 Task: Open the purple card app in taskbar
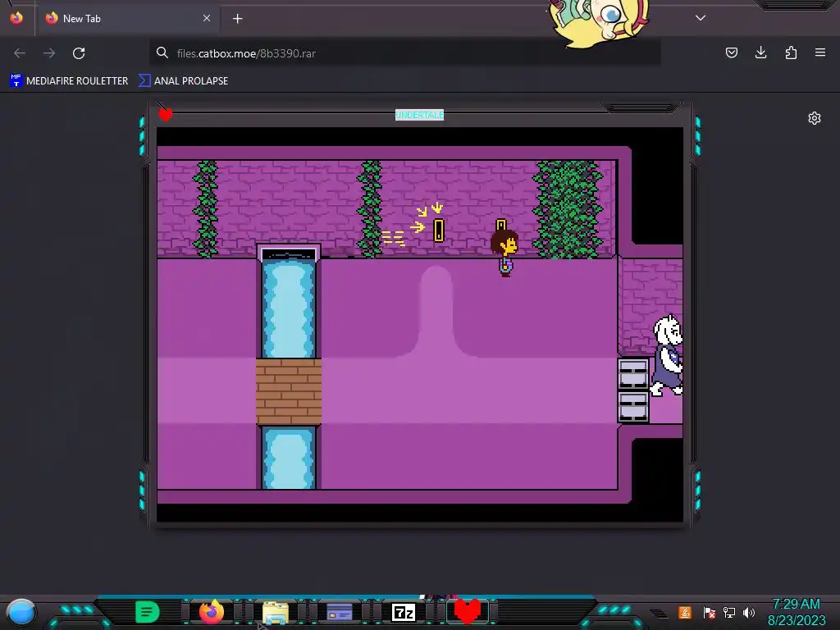point(339,612)
